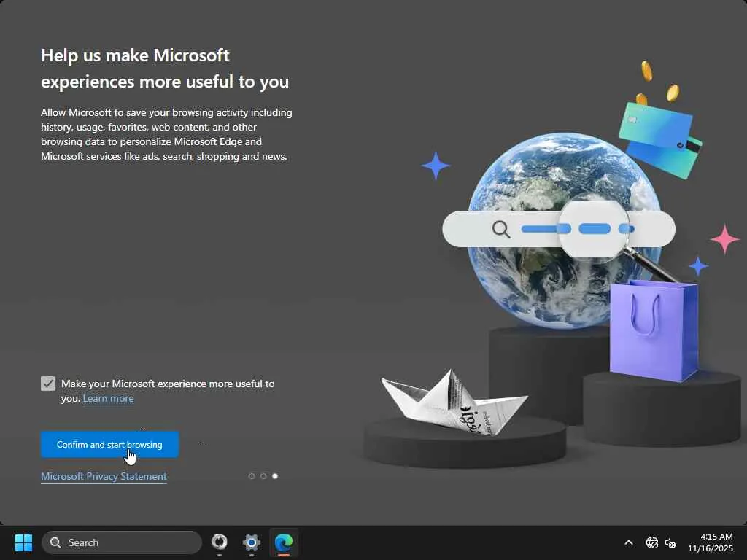This screenshot has height=560, width=747.
Task: Click the taskbar Search box
Action: click(x=122, y=542)
